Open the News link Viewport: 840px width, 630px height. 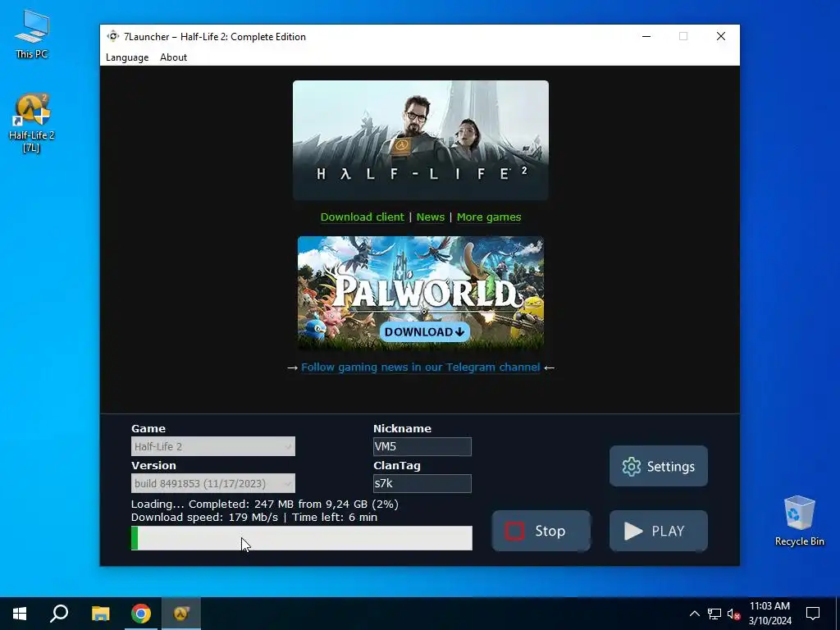[430, 217]
